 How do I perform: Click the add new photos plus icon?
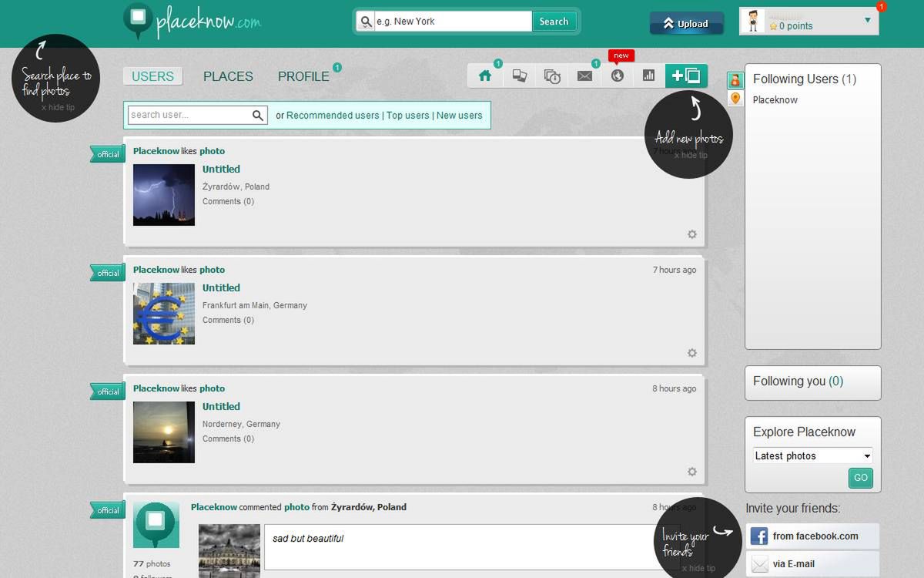[x=685, y=76]
